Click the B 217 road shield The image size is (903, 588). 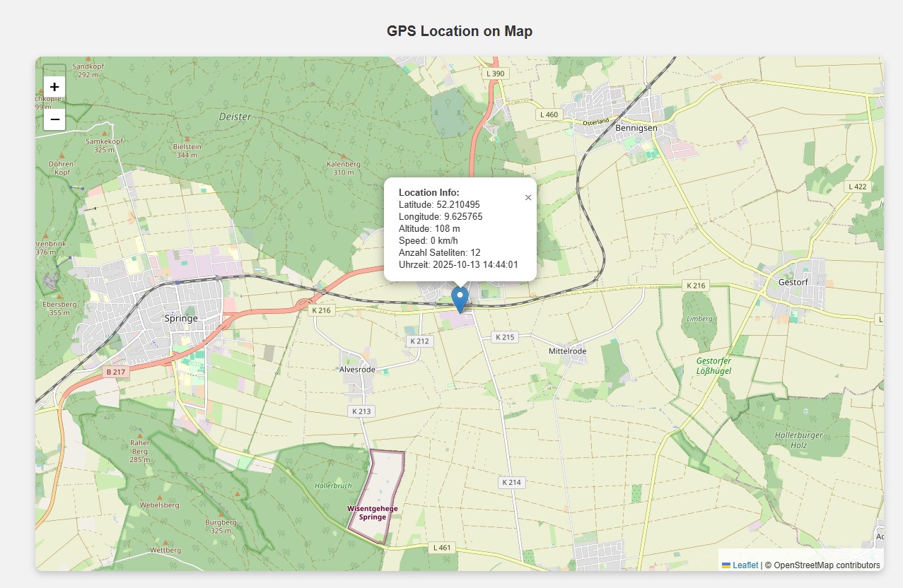tap(114, 372)
